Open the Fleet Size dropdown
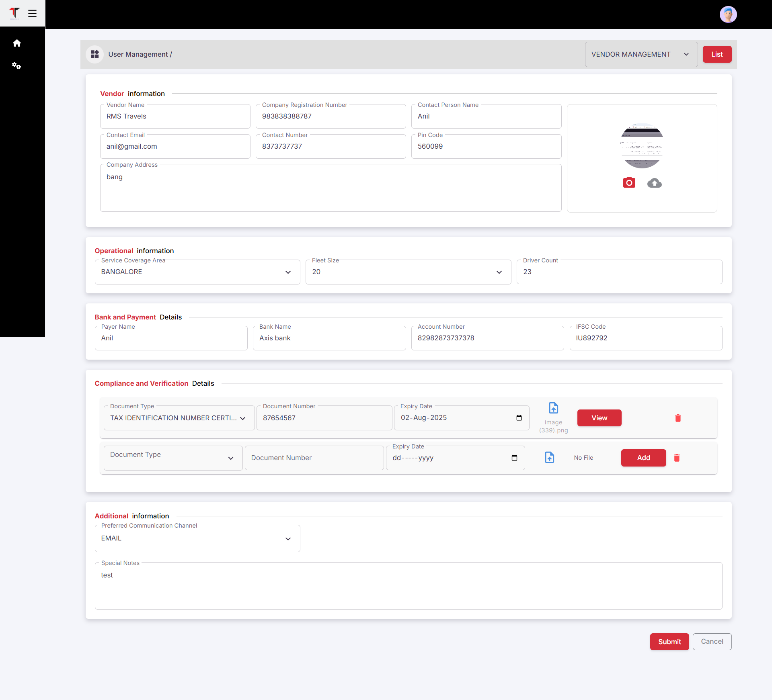Screen dimensions: 772x700 pyautogui.click(x=408, y=272)
